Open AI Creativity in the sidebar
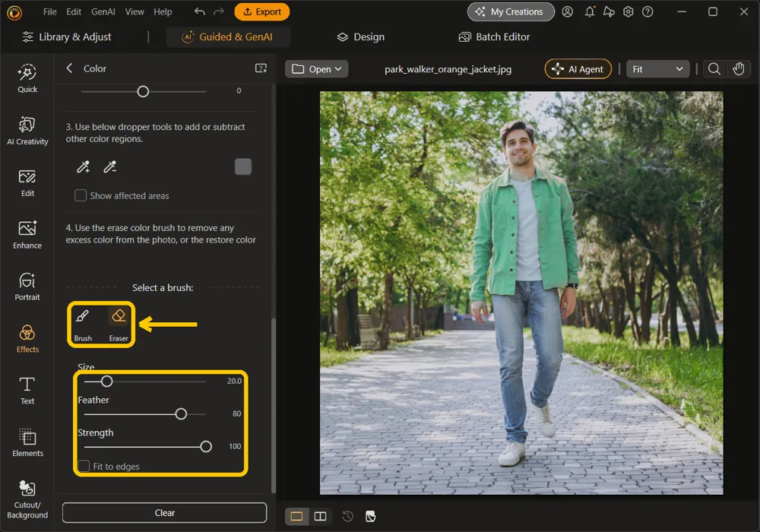The width and height of the screenshot is (760, 532). pos(27,130)
